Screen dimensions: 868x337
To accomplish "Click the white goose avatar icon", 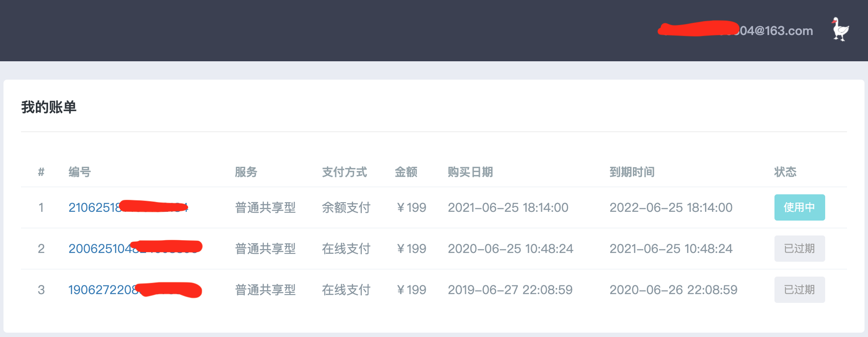I will [840, 30].
